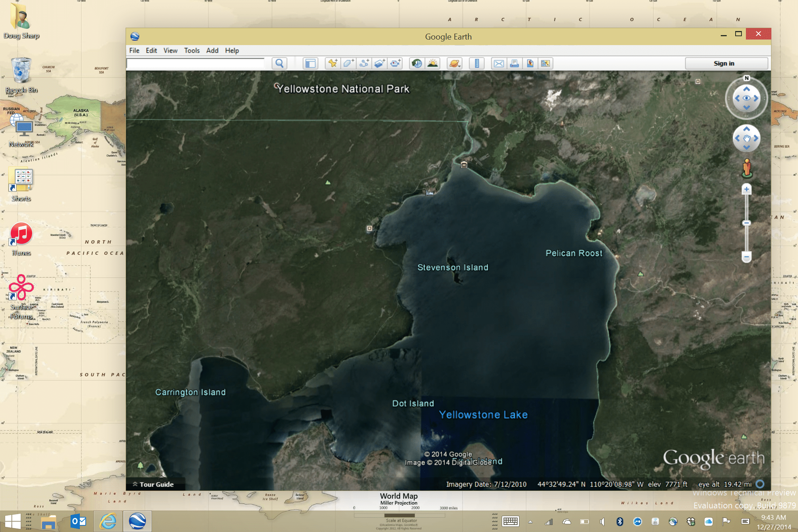798x532 pixels.
Task: Open the Help menu
Action: pos(232,51)
